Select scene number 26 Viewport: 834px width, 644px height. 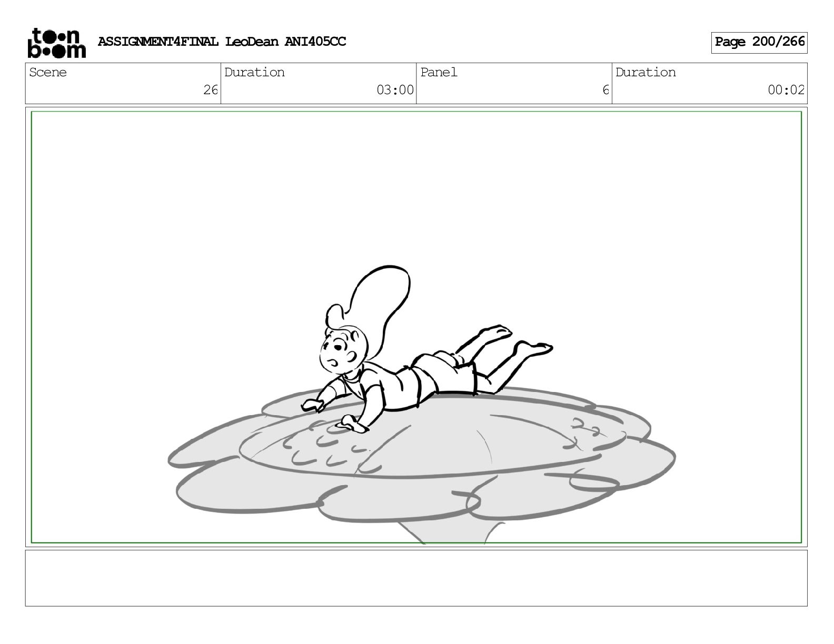(x=211, y=90)
